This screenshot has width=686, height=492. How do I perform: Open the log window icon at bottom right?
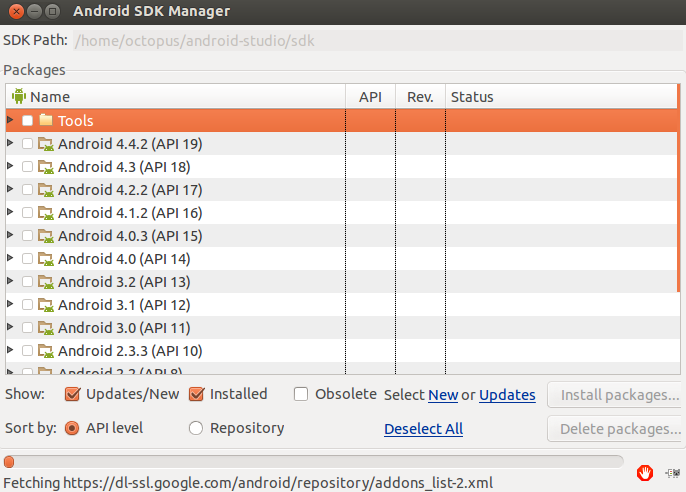[673, 473]
